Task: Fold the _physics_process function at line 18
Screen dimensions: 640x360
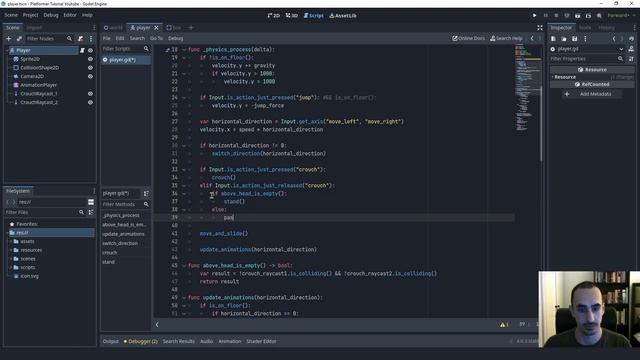Action: pos(184,50)
